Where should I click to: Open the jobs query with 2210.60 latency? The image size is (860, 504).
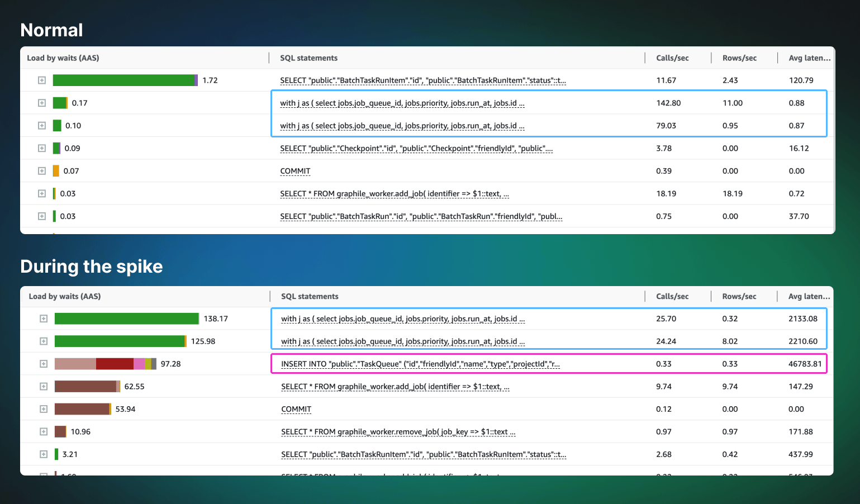(403, 341)
